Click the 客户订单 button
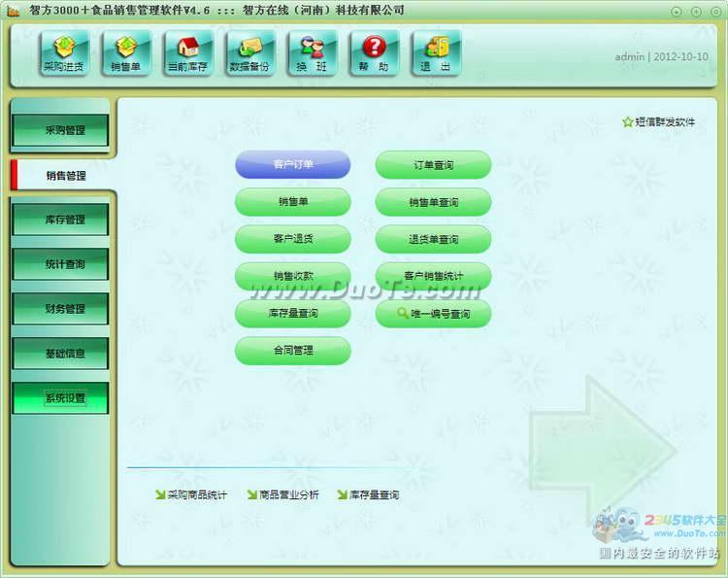Image resolution: width=728 pixels, height=578 pixels. coord(292,165)
